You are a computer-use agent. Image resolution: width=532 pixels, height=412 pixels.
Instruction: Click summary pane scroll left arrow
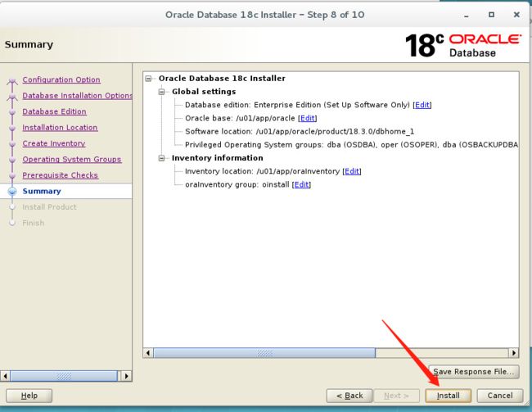point(148,353)
